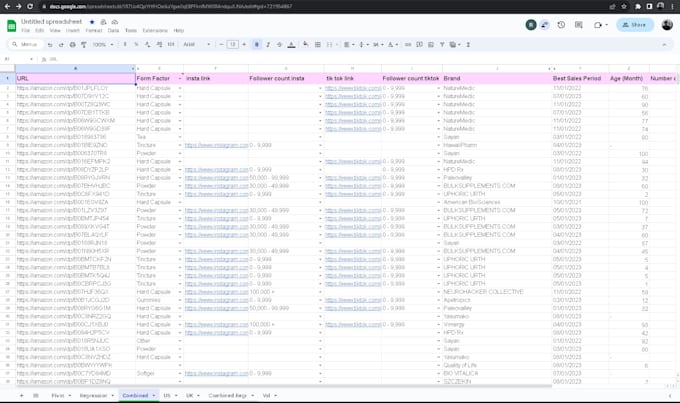Create a filter
Screen dimensions: 680x403
[x=442, y=44]
